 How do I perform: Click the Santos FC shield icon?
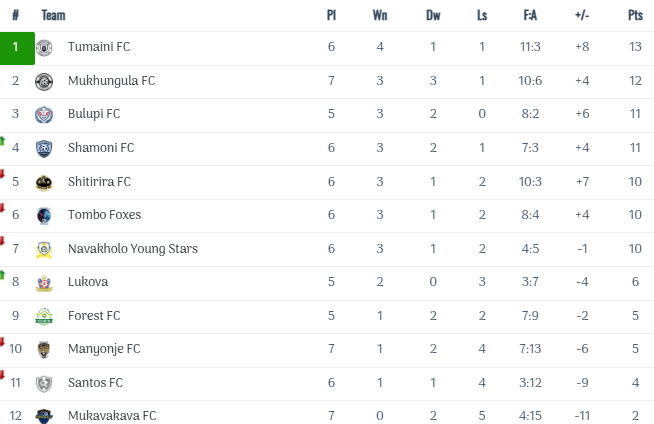(44, 383)
